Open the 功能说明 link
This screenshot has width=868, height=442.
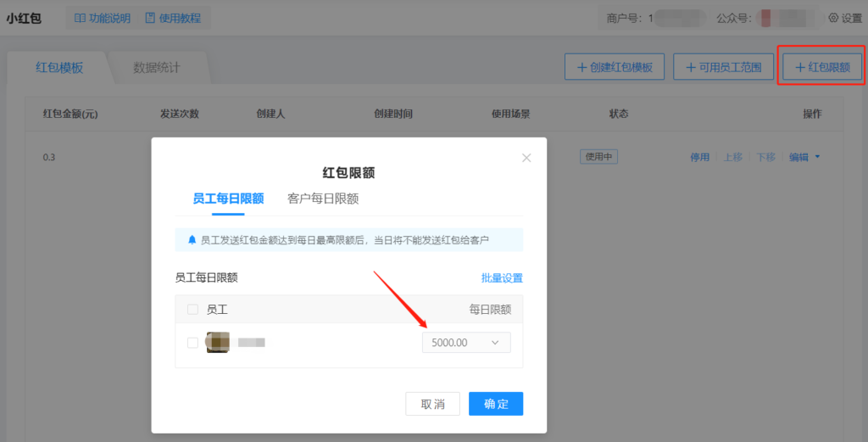point(103,19)
